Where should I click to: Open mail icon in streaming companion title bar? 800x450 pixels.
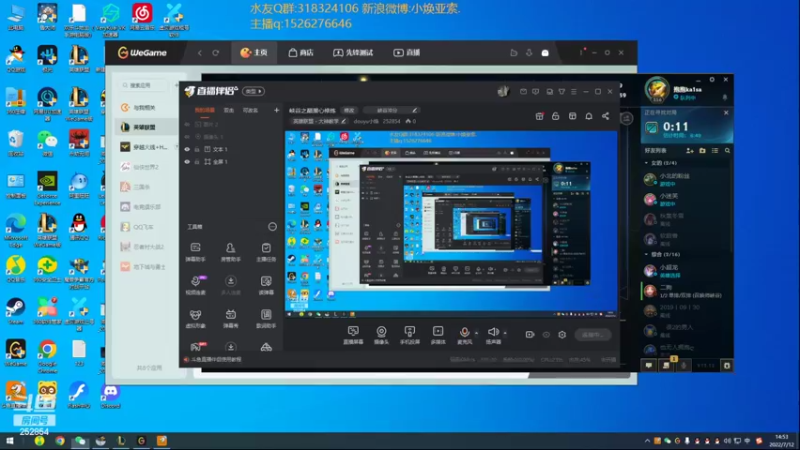pos(523,92)
